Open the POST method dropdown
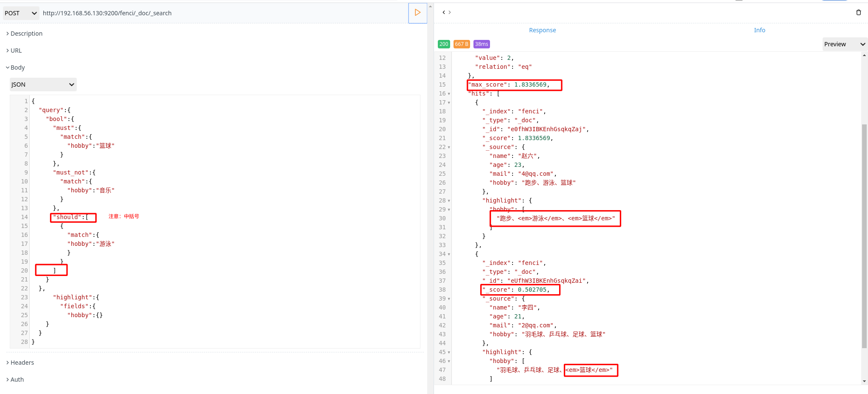This screenshot has height=394, width=868. point(21,13)
